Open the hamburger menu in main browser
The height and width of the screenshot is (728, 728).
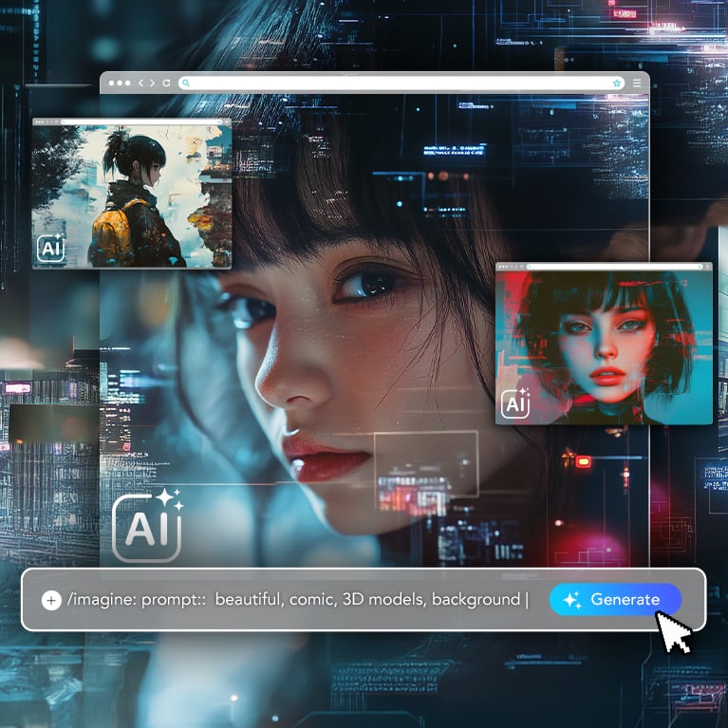tap(637, 84)
